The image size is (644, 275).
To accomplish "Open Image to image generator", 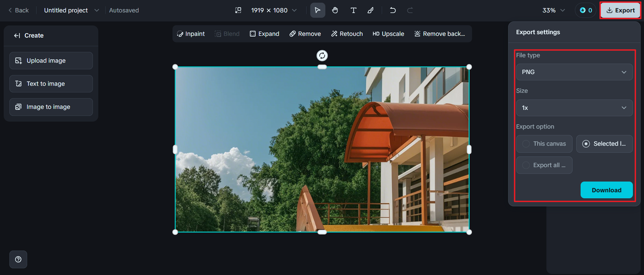I will (x=51, y=107).
